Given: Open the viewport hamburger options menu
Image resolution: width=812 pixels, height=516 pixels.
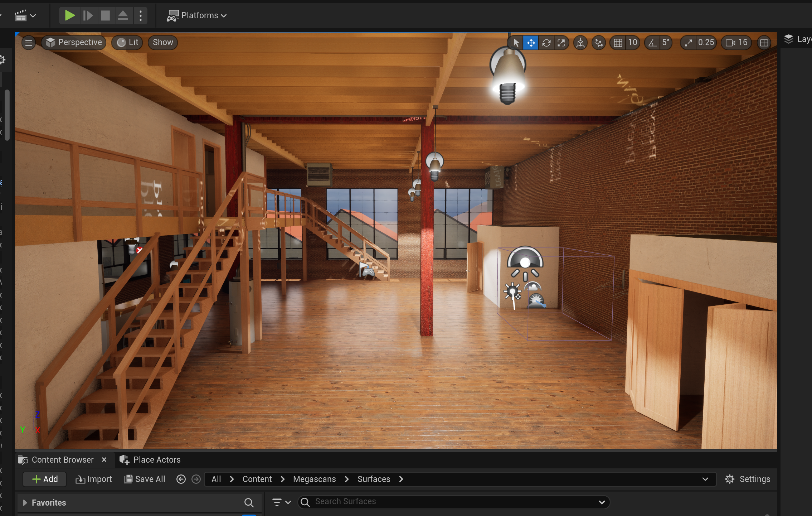Looking at the screenshot, I should 29,43.
